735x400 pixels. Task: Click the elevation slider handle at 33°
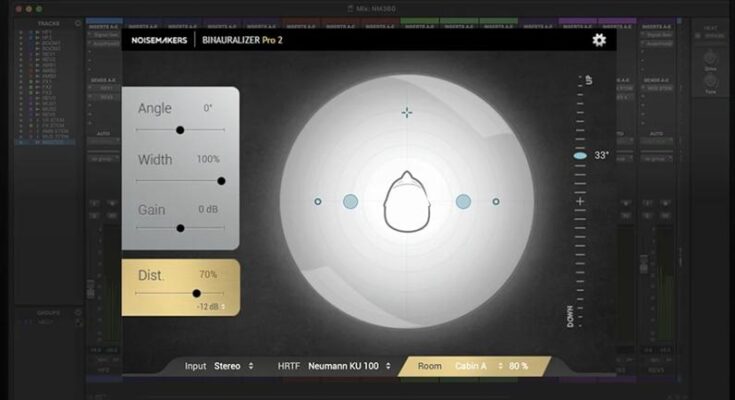(x=580, y=156)
